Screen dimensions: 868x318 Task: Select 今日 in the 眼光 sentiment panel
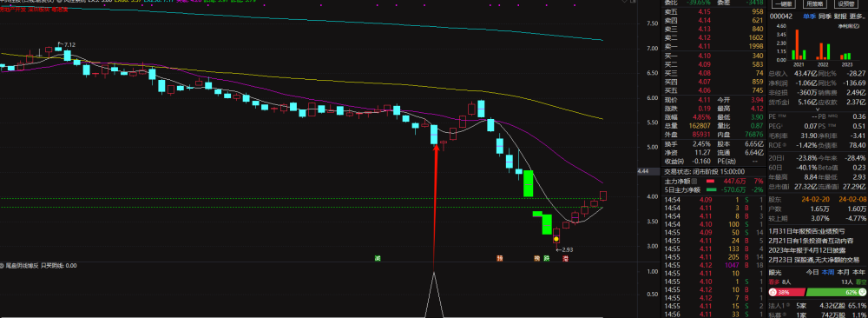[x=812, y=273]
